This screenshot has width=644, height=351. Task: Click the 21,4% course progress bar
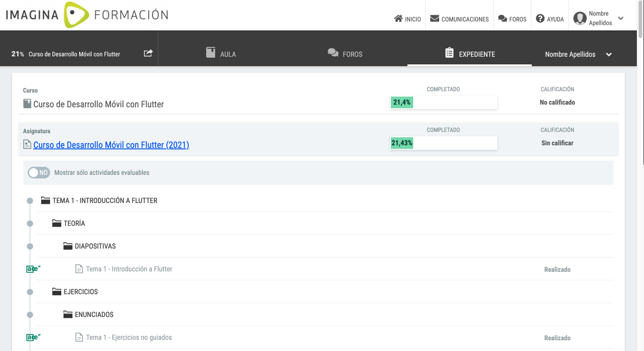[x=444, y=102]
